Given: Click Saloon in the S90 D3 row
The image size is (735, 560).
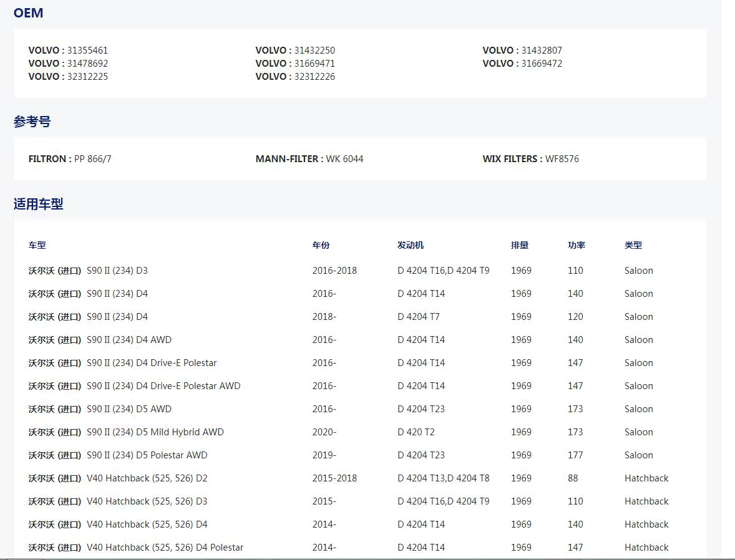Looking at the screenshot, I should [x=638, y=271].
